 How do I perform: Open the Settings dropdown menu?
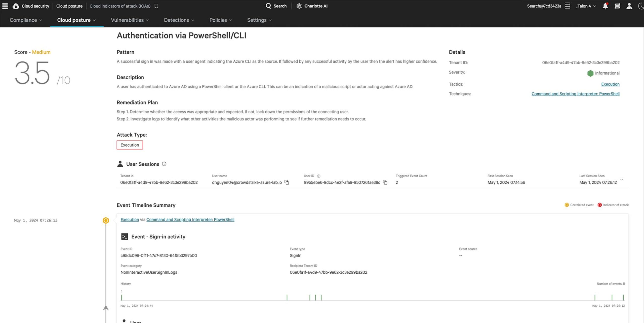pyautogui.click(x=259, y=20)
